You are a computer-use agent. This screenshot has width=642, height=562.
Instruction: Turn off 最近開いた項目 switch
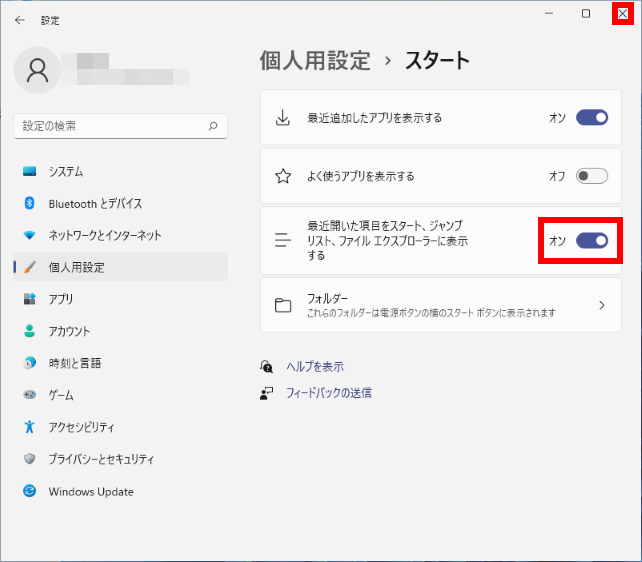point(592,240)
